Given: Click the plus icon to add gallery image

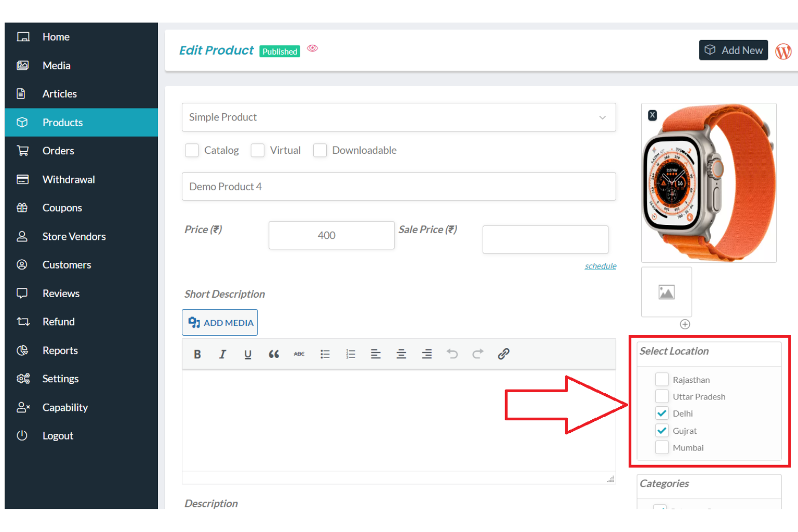Looking at the screenshot, I should point(685,324).
